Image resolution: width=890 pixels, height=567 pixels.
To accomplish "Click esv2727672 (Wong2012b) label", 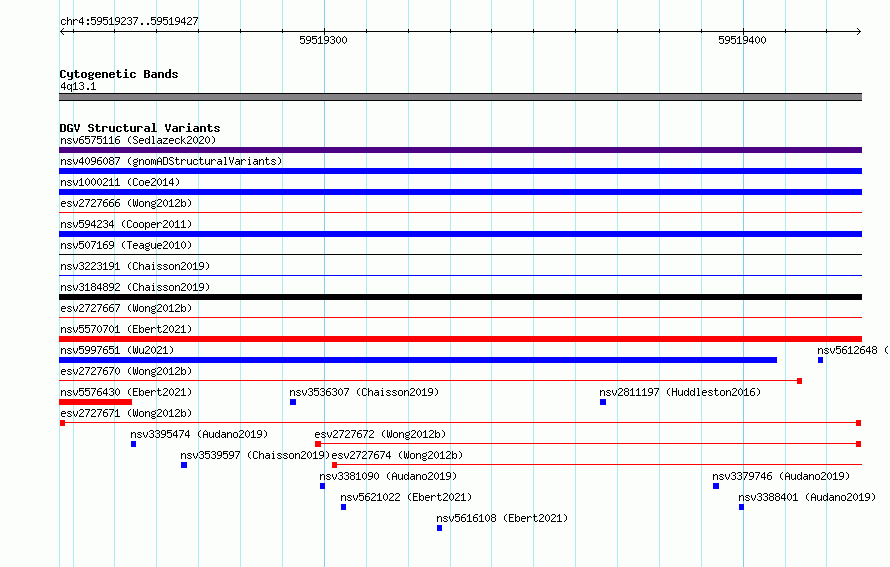I will (380, 434).
